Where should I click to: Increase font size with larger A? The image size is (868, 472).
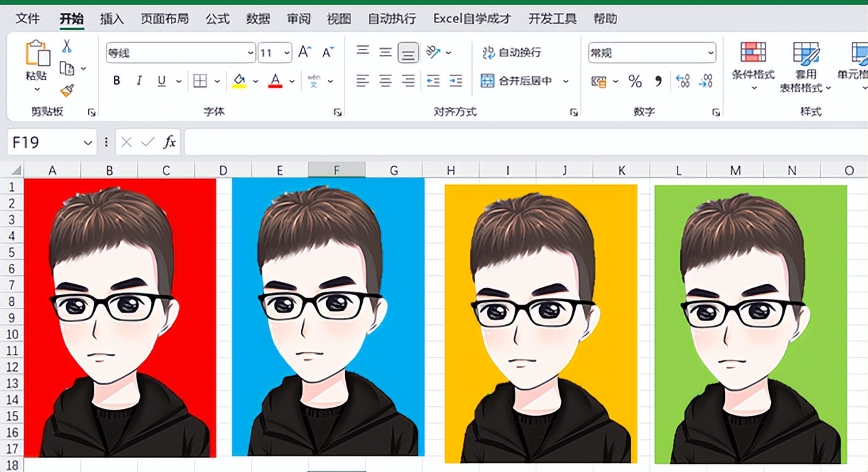point(304,52)
